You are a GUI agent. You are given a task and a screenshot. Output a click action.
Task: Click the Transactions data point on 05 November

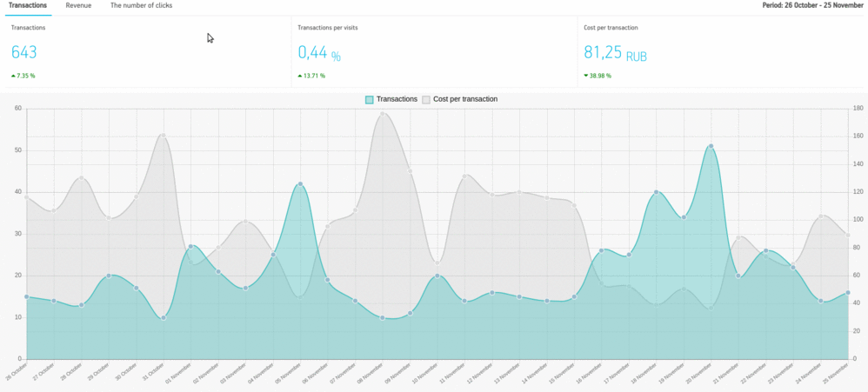(300, 184)
